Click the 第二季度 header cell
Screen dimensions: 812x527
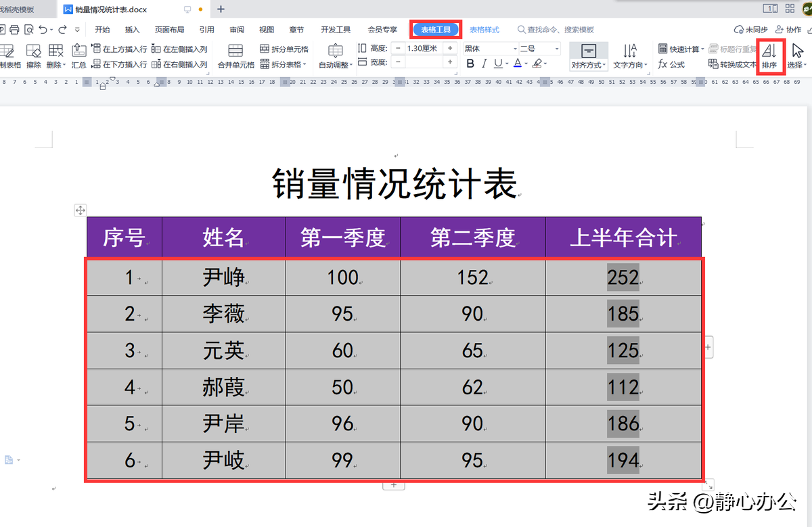pyautogui.click(x=473, y=237)
